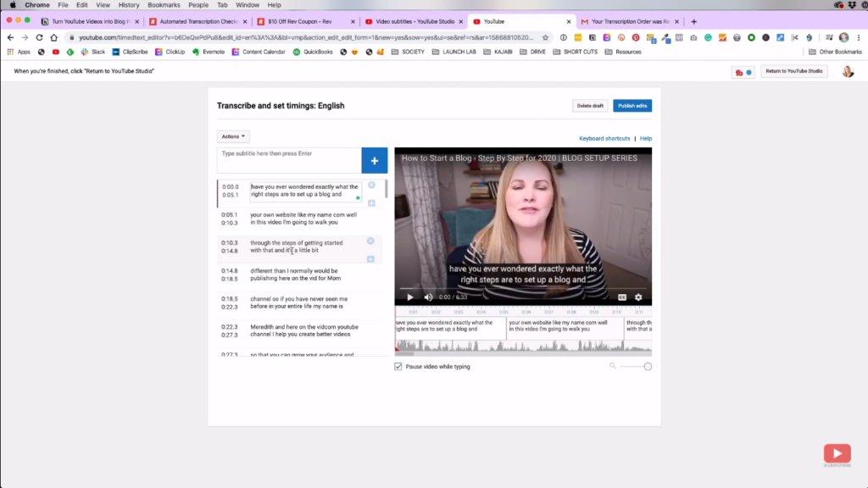Click the audio waveform on the timeline
This screenshot has height=488, width=868.
tap(523, 346)
